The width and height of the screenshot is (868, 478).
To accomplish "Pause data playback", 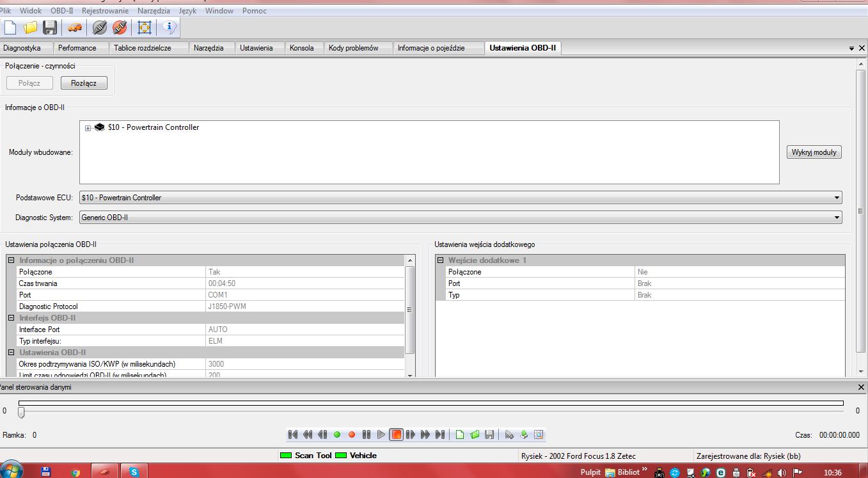I will click(x=367, y=434).
